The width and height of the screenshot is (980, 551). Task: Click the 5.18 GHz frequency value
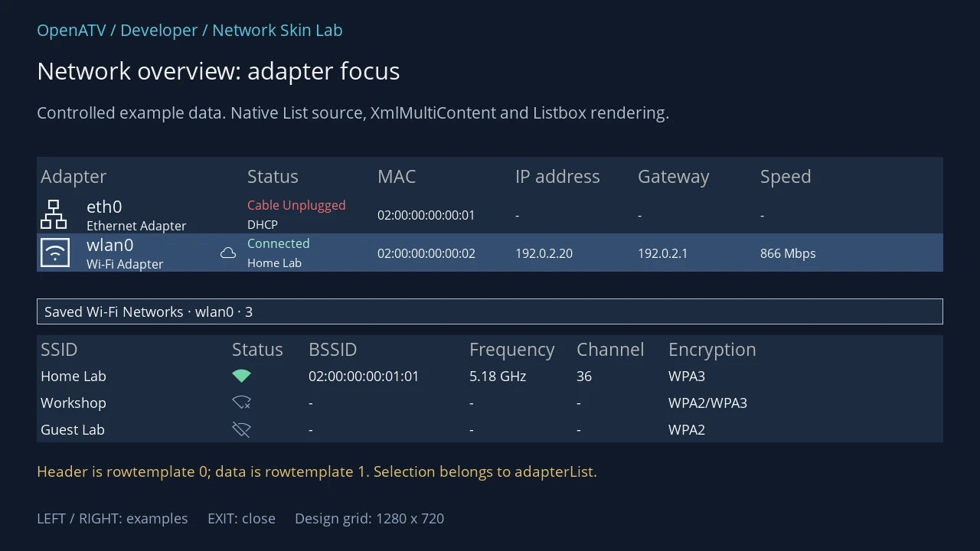(x=498, y=376)
